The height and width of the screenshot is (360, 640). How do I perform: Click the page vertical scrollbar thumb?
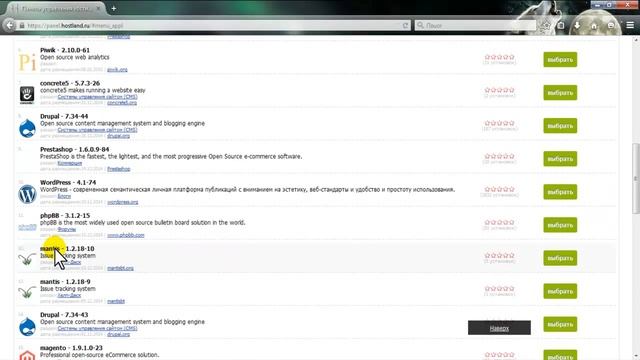click(636, 178)
